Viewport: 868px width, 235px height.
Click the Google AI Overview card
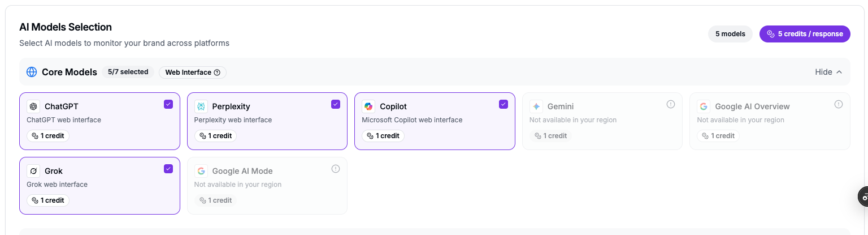tap(770, 121)
